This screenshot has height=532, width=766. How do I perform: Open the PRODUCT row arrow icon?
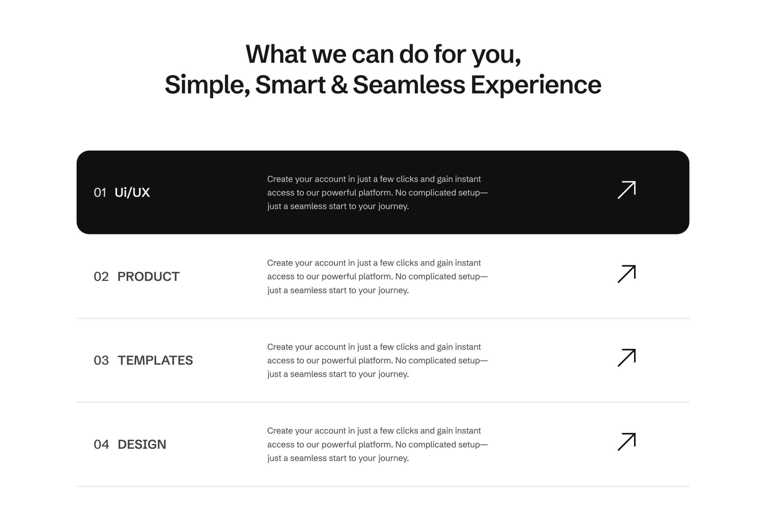[626, 274]
